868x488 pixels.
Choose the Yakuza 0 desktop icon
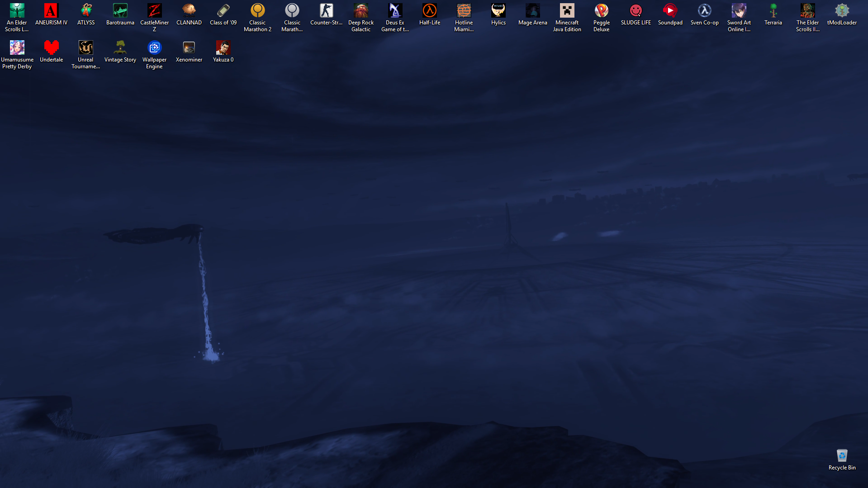(223, 52)
